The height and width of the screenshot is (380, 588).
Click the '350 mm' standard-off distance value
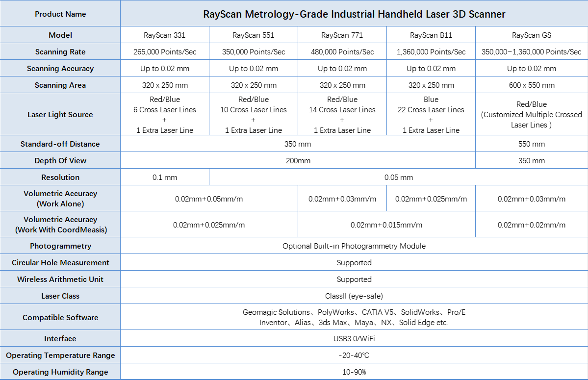click(x=298, y=144)
